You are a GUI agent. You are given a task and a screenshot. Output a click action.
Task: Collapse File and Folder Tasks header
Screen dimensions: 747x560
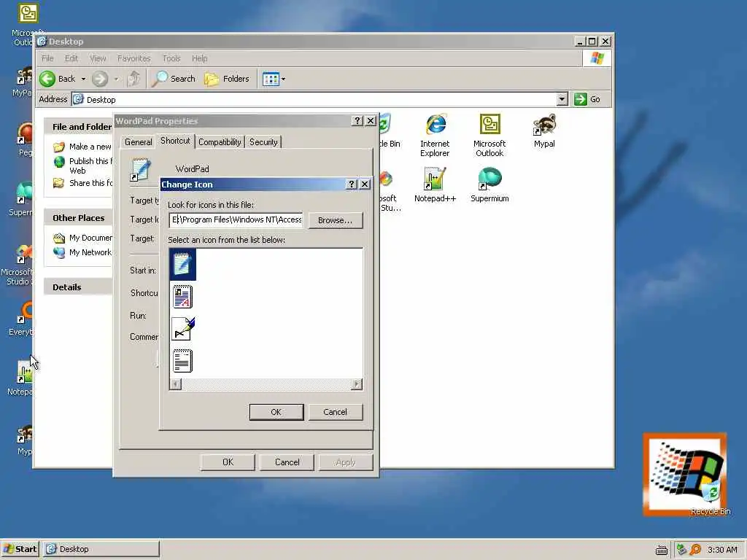(78, 127)
